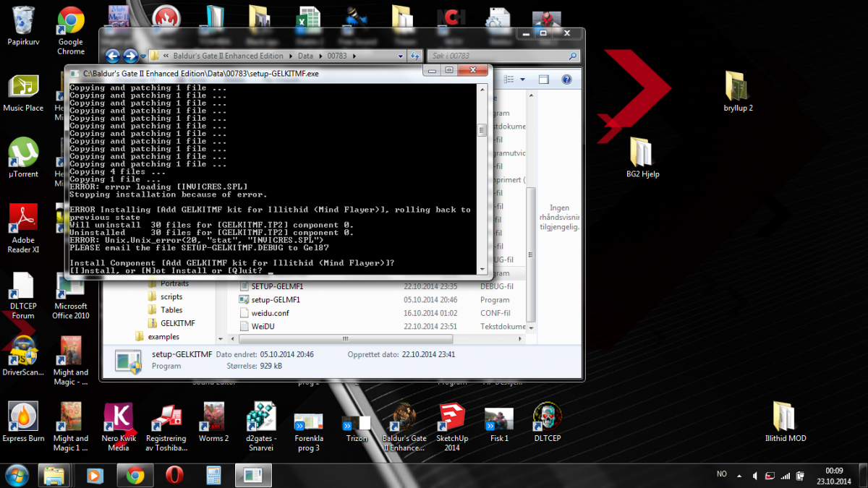Open Windows Explorer from the taskbar

pyautogui.click(x=55, y=475)
